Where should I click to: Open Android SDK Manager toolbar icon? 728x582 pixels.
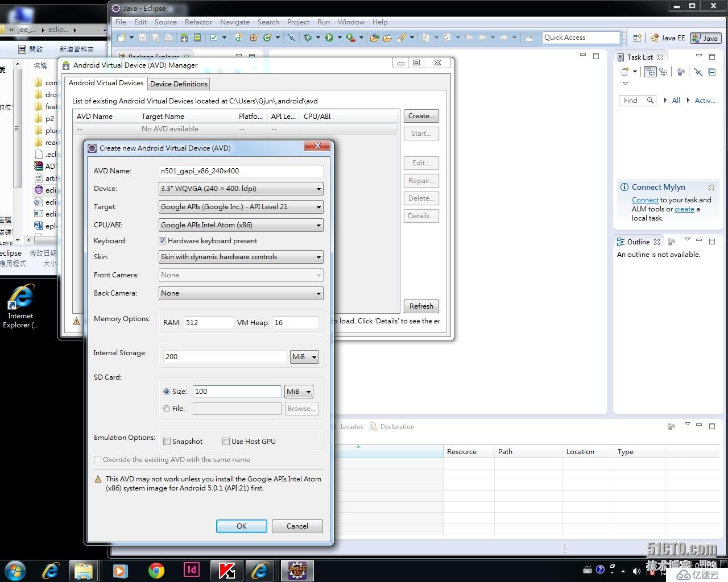coord(184,38)
